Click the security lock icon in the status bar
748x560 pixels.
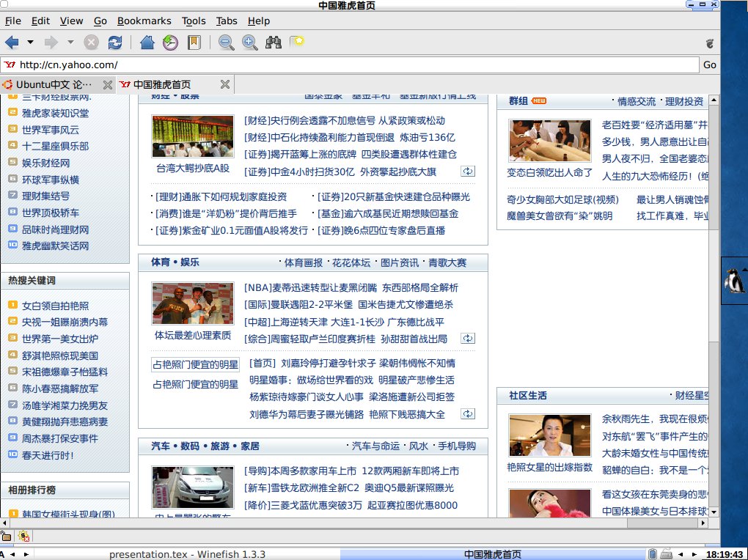6,536
